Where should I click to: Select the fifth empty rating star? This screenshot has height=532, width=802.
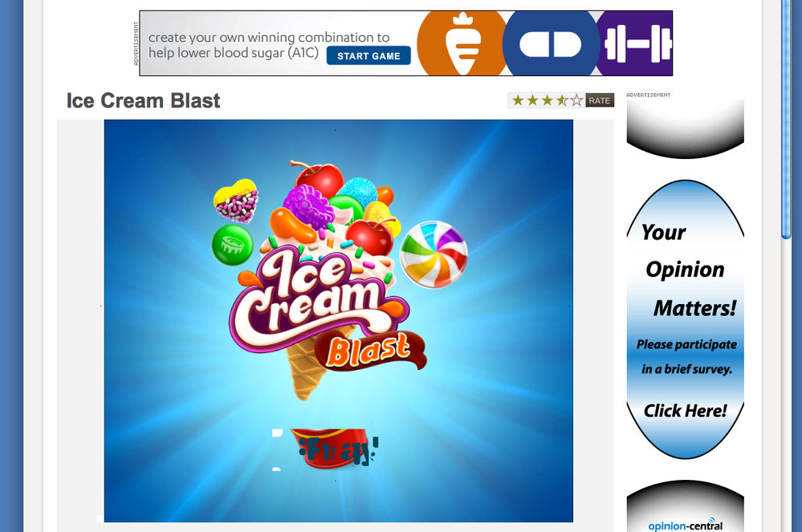tap(576, 100)
